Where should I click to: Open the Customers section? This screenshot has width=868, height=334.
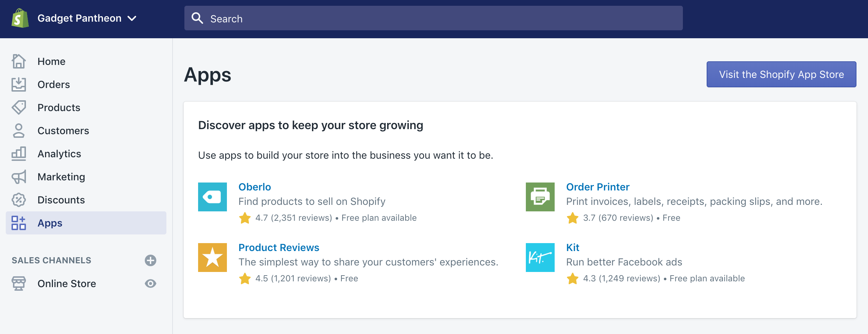(63, 131)
